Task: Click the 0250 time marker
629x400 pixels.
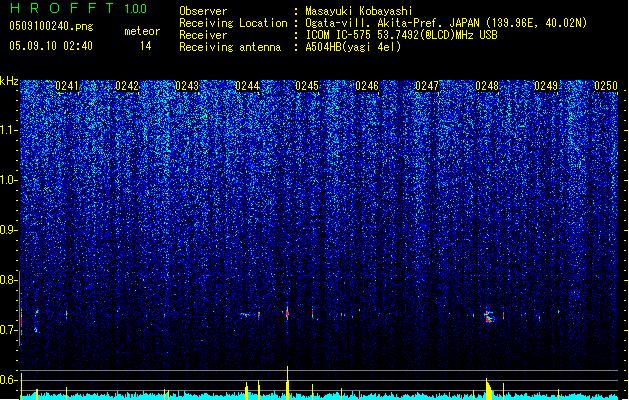Action: point(606,86)
